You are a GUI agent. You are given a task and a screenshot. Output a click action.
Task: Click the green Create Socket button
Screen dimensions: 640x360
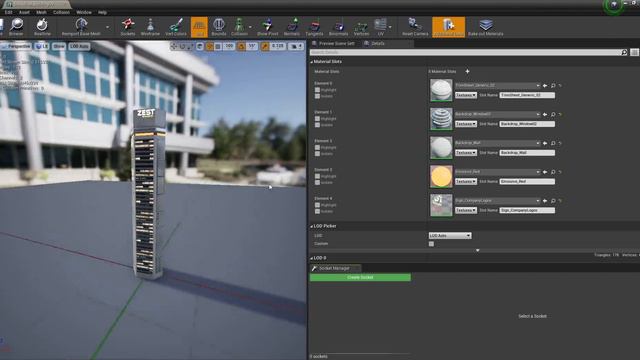pyautogui.click(x=360, y=278)
